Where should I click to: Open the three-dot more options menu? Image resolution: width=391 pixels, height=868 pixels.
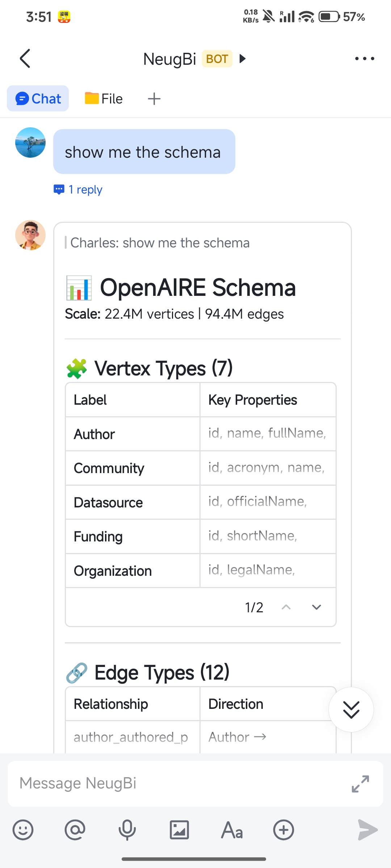click(365, 59)
